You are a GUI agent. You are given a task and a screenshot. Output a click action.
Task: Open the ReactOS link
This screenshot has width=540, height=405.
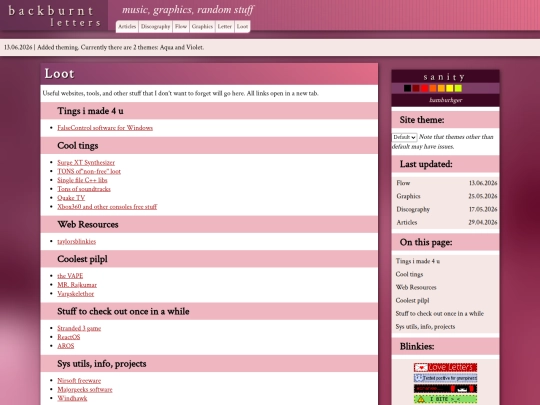click(x=69, y=337)
